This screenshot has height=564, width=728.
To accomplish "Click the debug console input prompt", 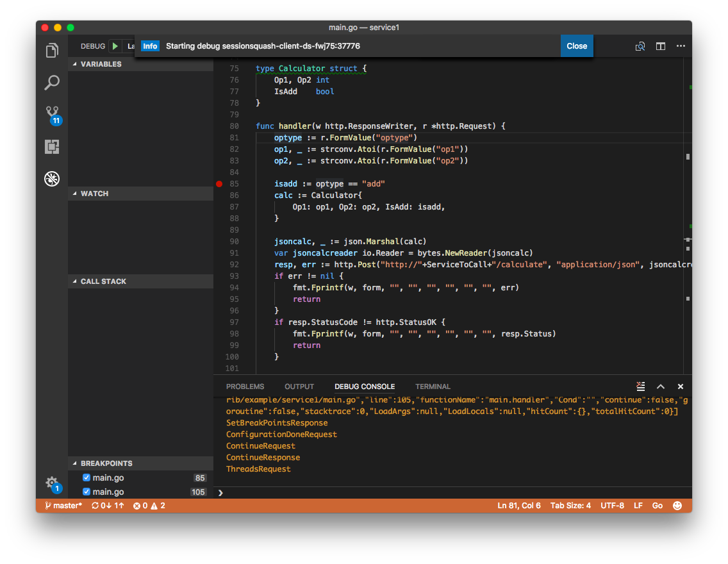I will pos(452,492).
